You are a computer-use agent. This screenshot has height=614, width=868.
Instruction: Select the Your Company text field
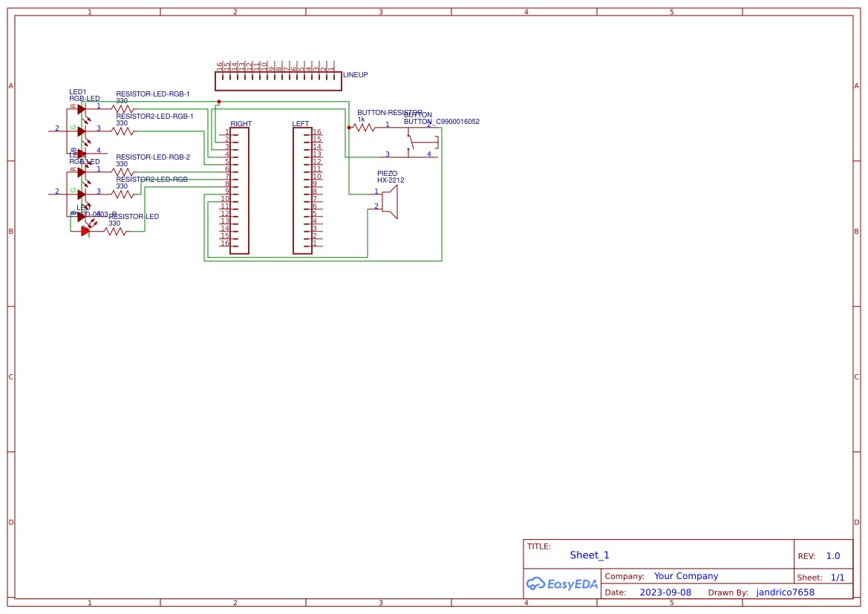point(685,576)
